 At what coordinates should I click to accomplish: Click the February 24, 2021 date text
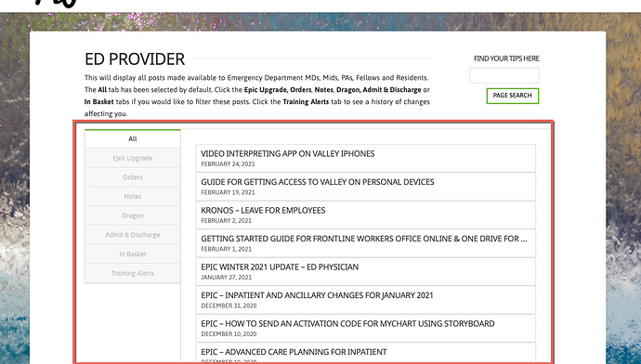(228, 164)
